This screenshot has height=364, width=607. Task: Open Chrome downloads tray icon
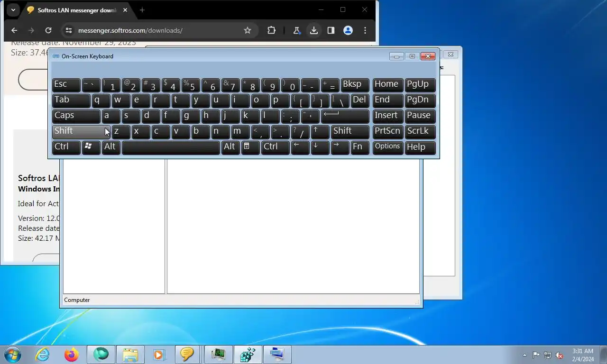(x=313, y=30)
